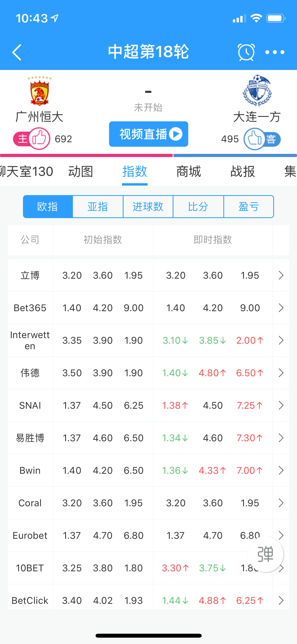Expand the 立博 row chevron
This screenshot has width=297, height=644.
tap(281, 275)
